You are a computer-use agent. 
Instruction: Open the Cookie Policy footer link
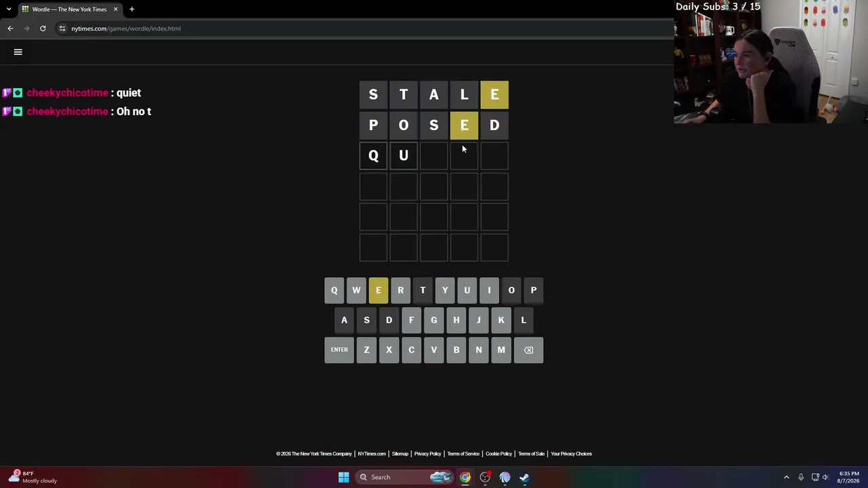pyautogui.click(x=498, y=454)
